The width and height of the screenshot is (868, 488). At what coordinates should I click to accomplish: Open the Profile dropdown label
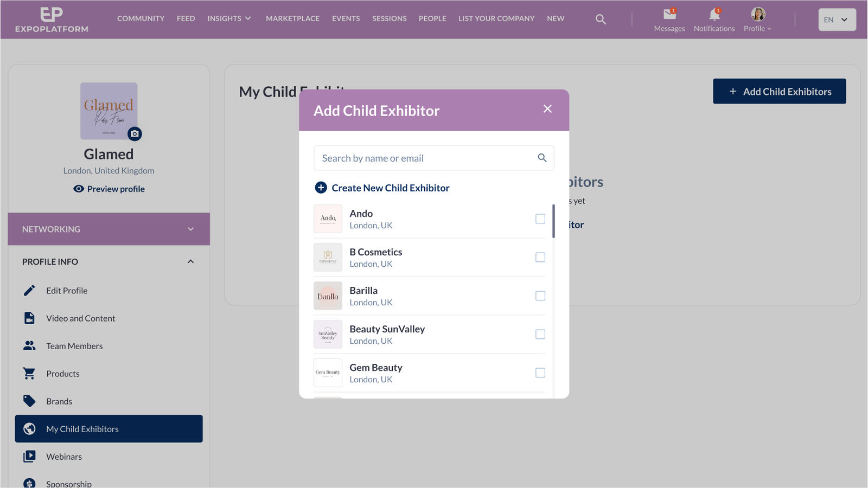point(757,29)
